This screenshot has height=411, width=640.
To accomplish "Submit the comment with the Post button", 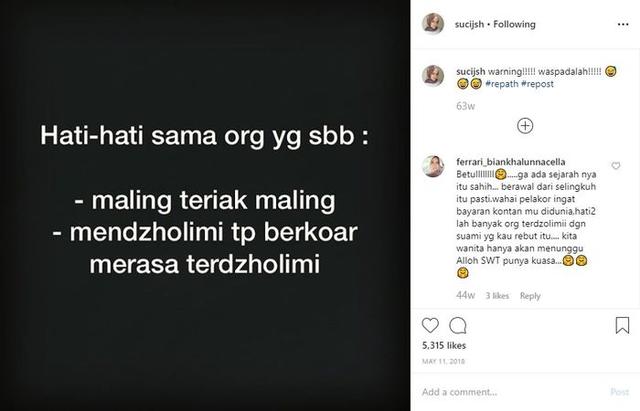I will pyautogui.click(x=619, y=392).
